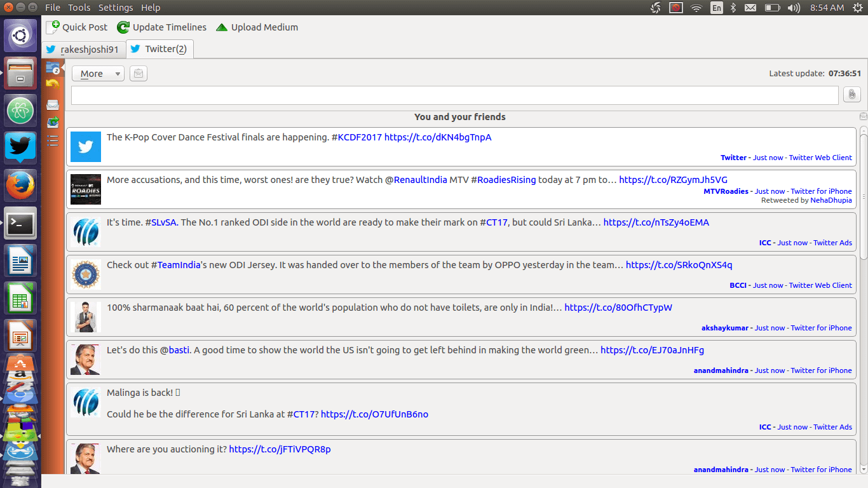Open the Settings menu
Image resolution: width=868 pixels, height=488 pixels.
click(x=116, y=8)
